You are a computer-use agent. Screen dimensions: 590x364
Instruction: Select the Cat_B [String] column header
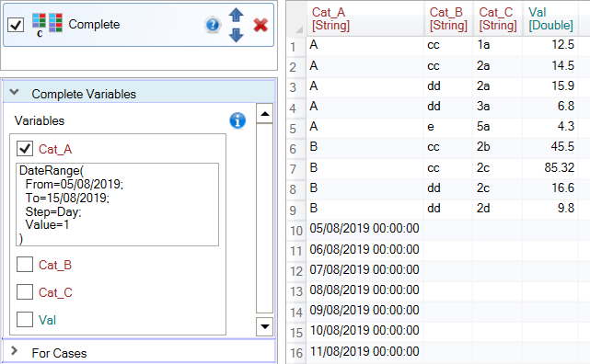[448, 18]
